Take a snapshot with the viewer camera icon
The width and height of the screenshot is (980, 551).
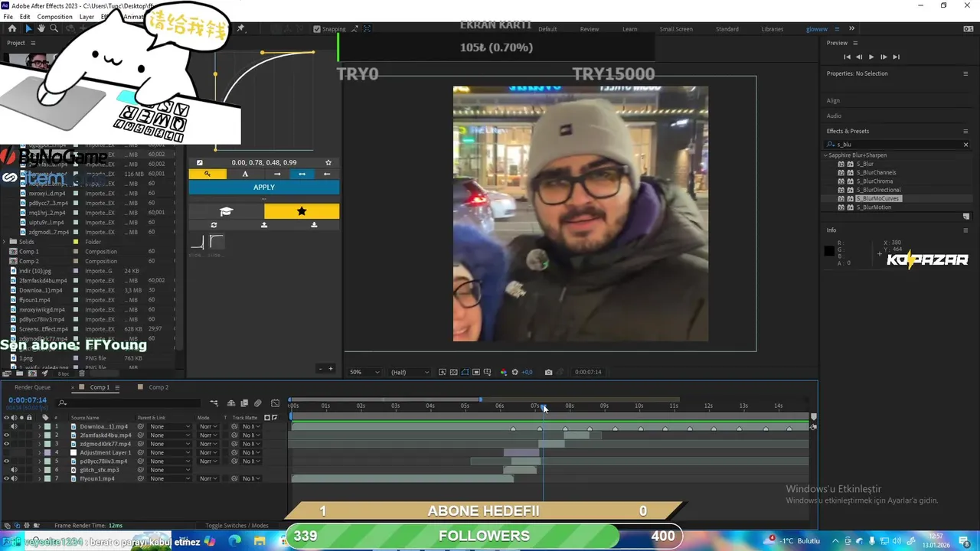pyautogui.click(x=548, y=372)
